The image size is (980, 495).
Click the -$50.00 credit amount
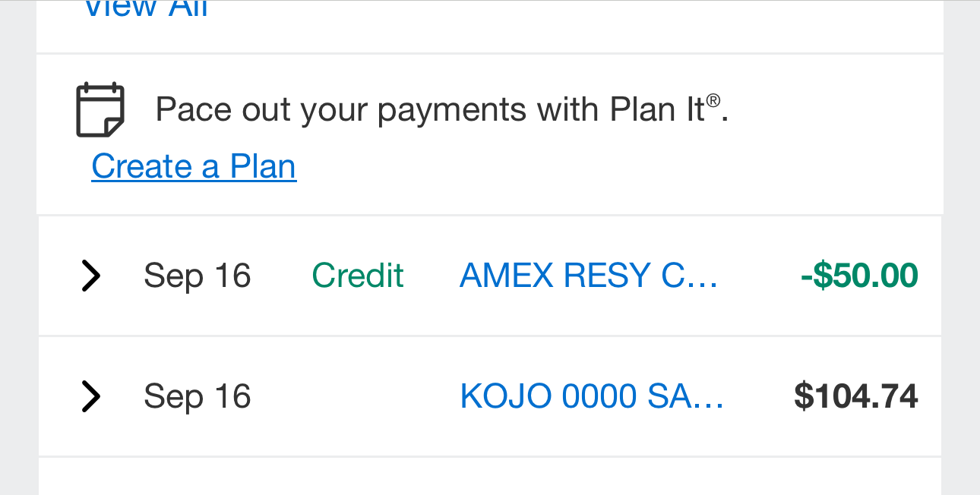(x=859, y=276)
